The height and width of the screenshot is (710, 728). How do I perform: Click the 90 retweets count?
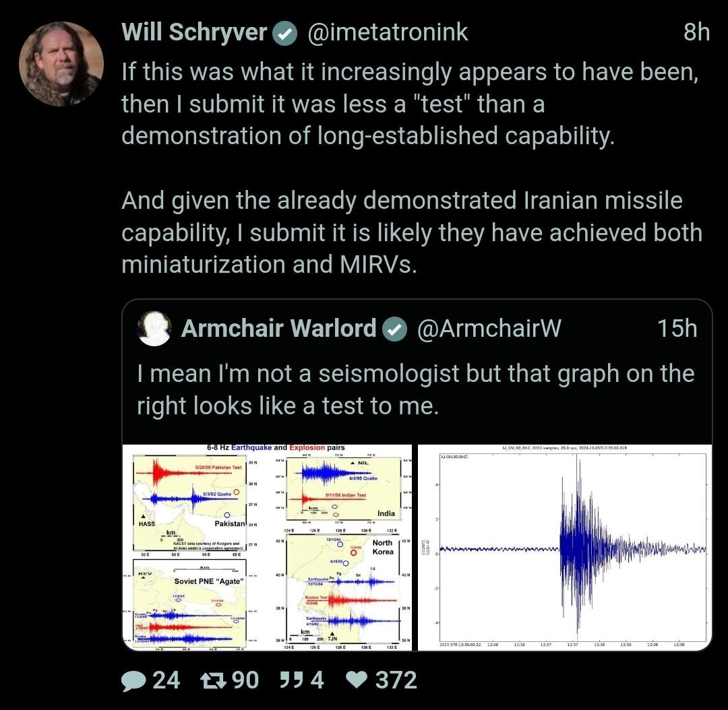point(245,680)
